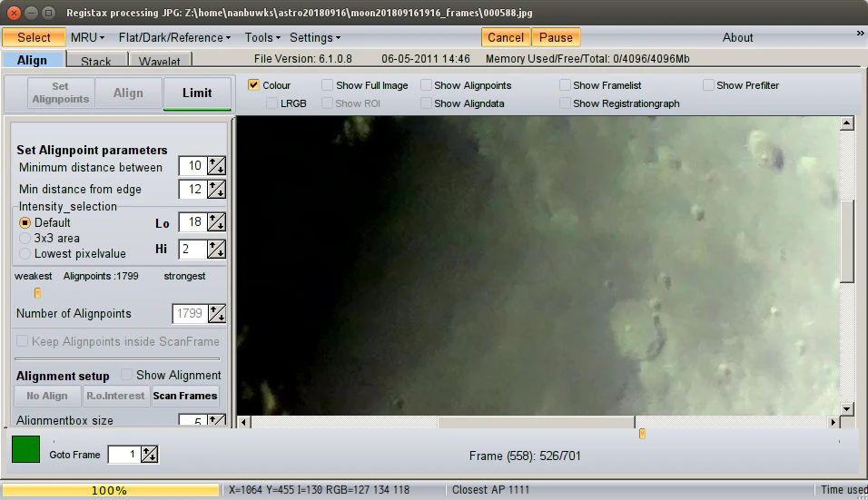Enable Show Full Image
The width and height of the screenshot is (868, 500).
pos(327,85)
